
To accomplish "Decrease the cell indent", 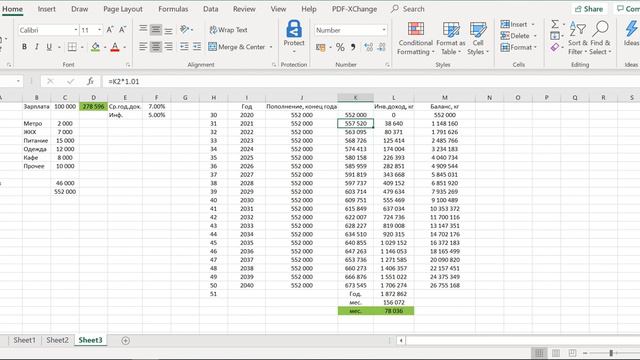I will click(x=184, y=47).
